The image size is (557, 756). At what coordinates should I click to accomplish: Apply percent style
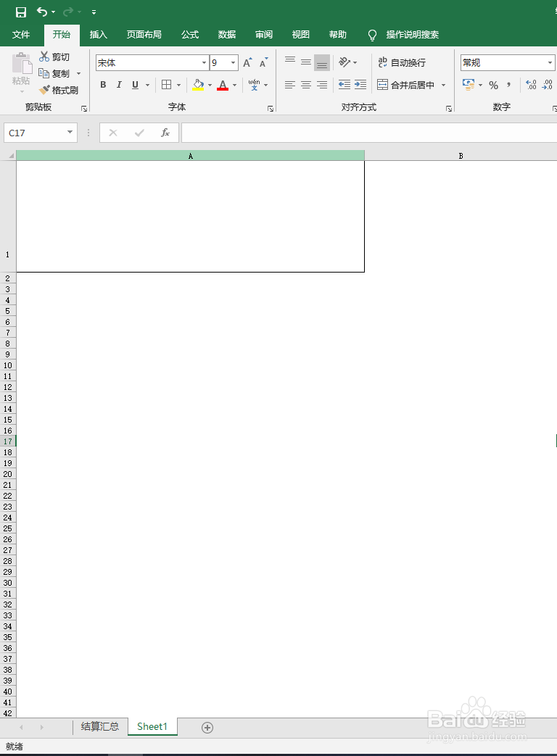493,85
